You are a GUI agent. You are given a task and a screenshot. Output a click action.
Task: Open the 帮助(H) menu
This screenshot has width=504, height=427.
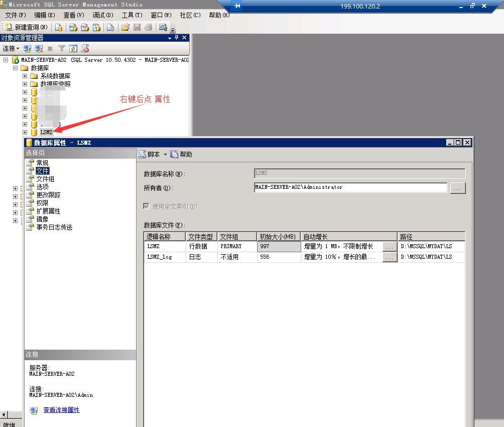pos(219,15)
